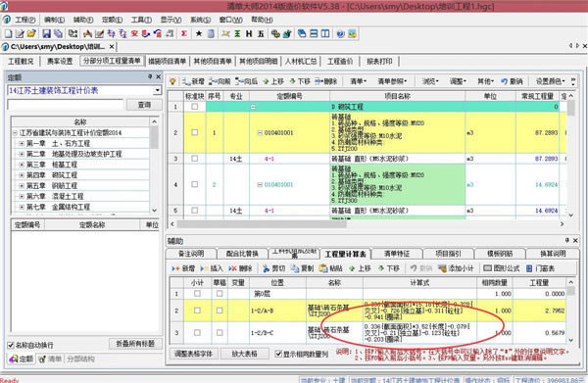Pin the 定额 side panel
The image size is (588, 383).
150,76
